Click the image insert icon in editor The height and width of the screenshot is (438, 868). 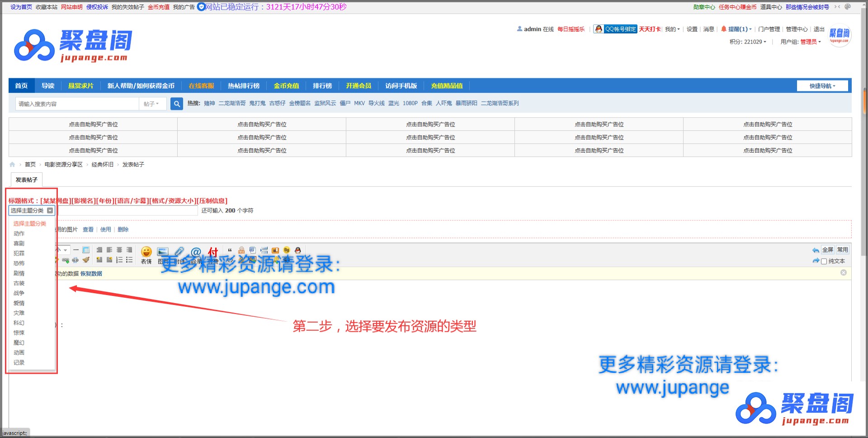[x=163, y=252]
